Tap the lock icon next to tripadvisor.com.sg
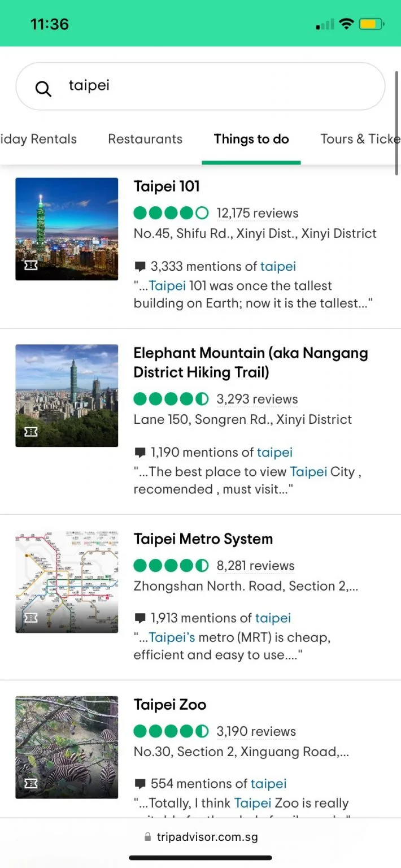The width and height of the screenshot is (401, 868). 148,837
